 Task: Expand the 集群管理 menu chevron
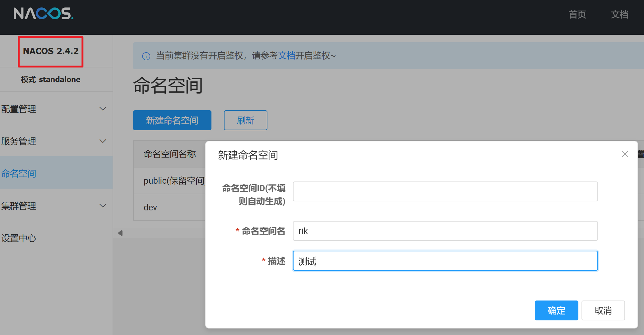(x=103, y=206)
